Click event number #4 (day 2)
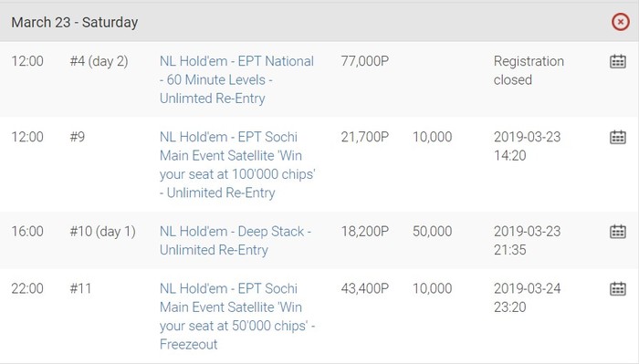Viewport: 639px width, 364px height. [99, 61]
